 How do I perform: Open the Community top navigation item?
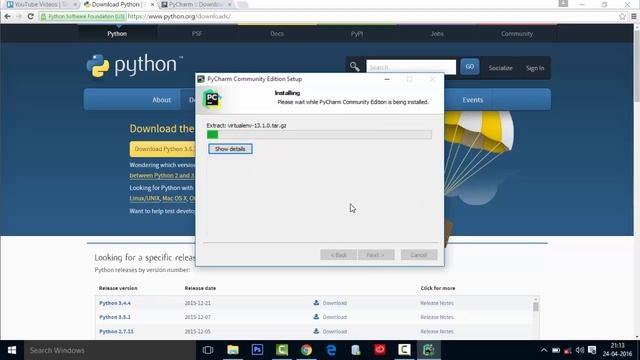coord(517,34)
